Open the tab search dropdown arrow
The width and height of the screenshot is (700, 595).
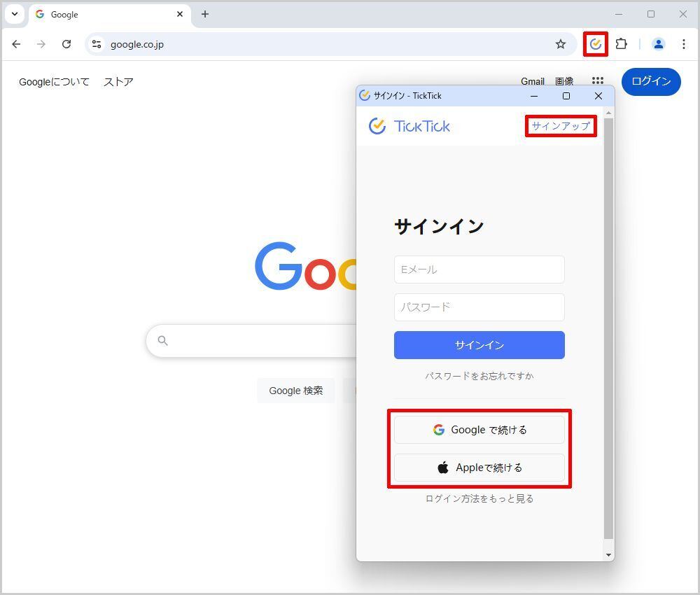point(15,14)
